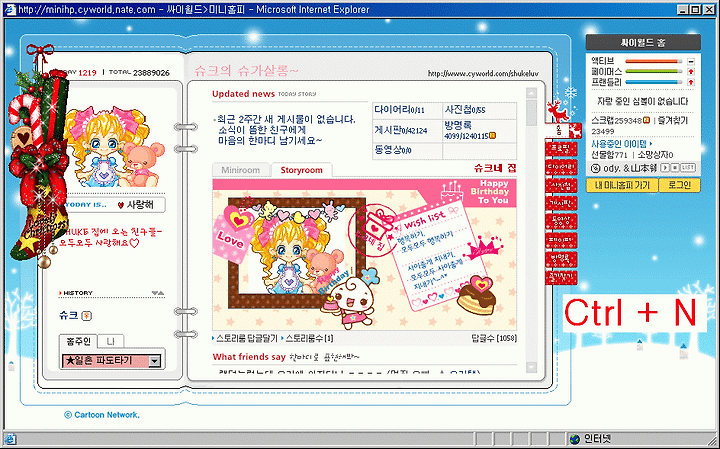Screen dimensions: 720x449
Task: Open 사진첩 0/55 cell link
Action: pyautogui.click(x=465, y=110)
